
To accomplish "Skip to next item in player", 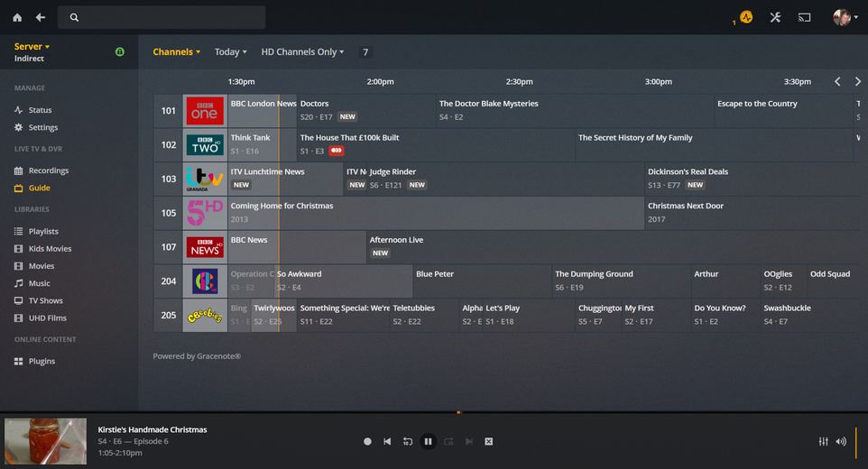I will 469,441.
